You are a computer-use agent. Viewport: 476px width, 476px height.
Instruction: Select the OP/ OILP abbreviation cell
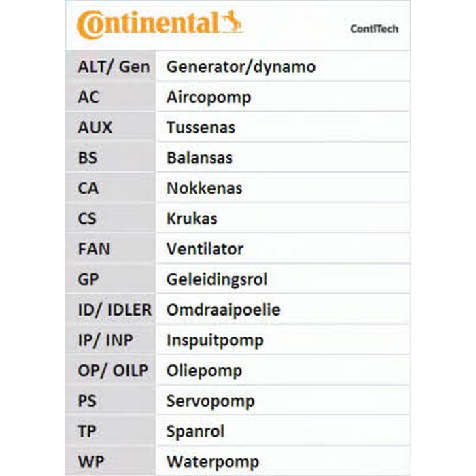click(113, 371)
